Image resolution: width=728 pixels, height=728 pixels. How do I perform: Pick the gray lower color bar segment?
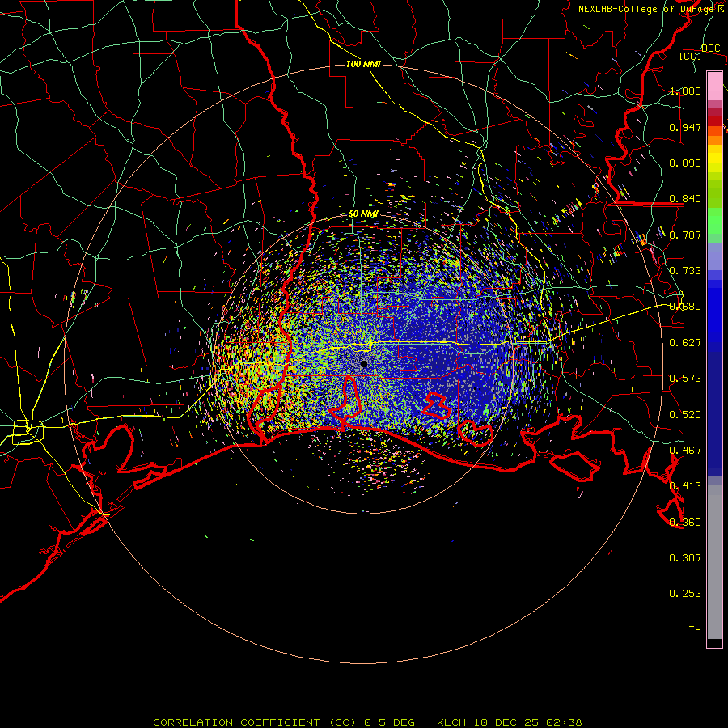click(x=714, y=562)
